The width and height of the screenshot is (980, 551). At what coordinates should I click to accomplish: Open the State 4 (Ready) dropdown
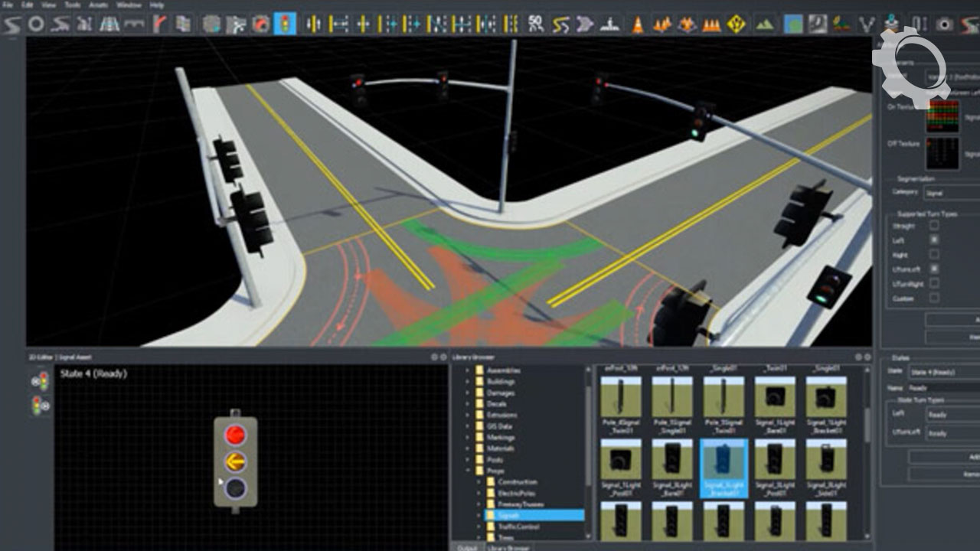tap(943, 372)
